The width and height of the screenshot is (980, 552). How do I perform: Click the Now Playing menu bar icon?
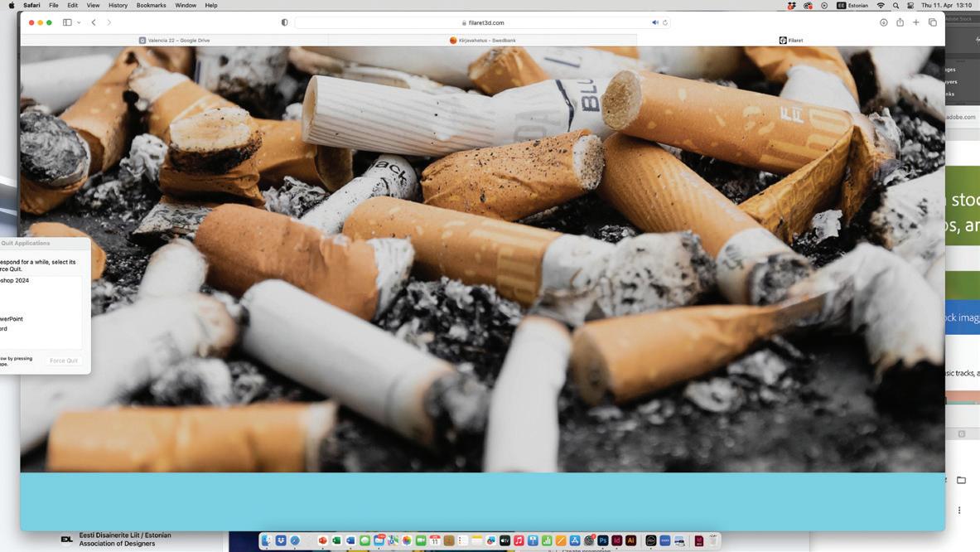point(824,5)
